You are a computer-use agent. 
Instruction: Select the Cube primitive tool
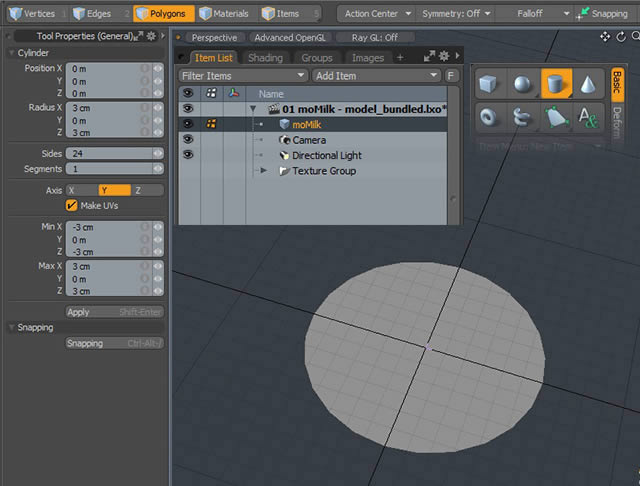coord(489,84)
